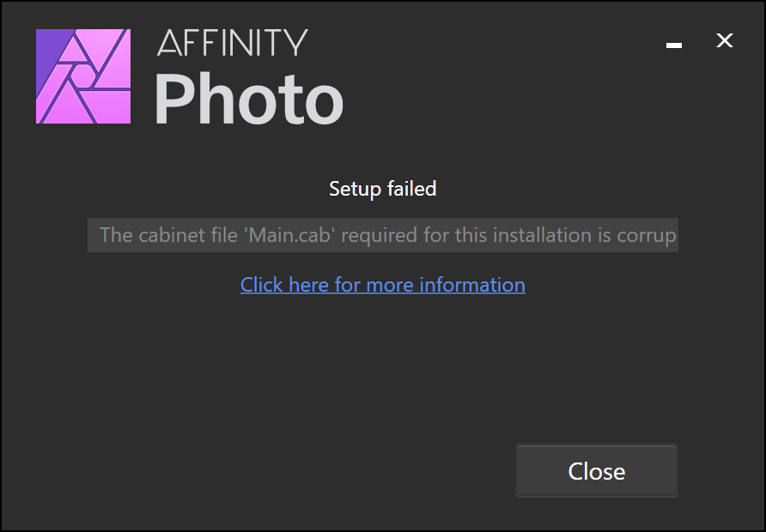Screen dimensions: 766x532
Task: Click the Affinity Photo purple aperture logo
Action: [83, 76]
